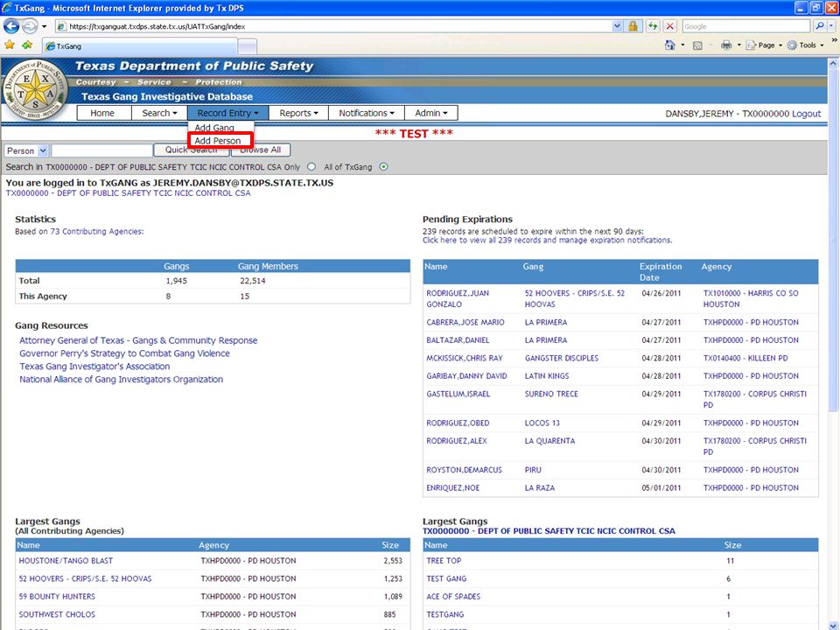The height and width of the screenshot is (630, 840).
Task: Open the recent pages dropdown arrow
Action: click(x=44, y=25)
